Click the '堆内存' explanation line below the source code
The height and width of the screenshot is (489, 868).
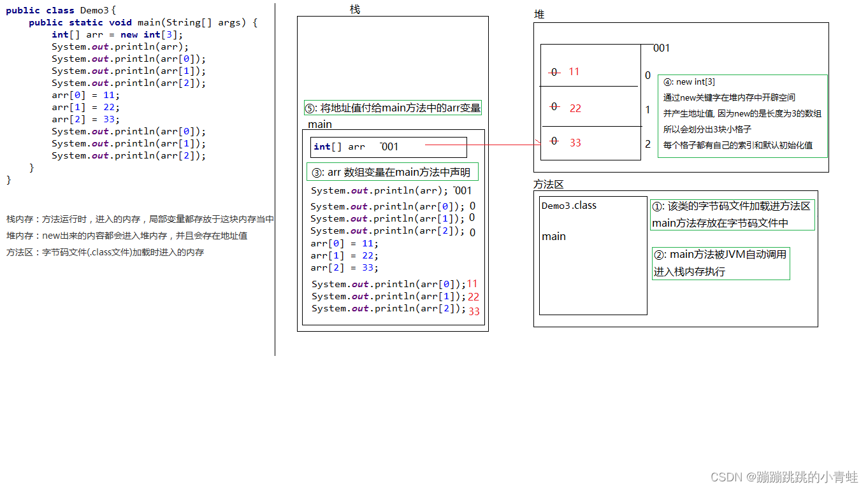[x=127, y=236]
